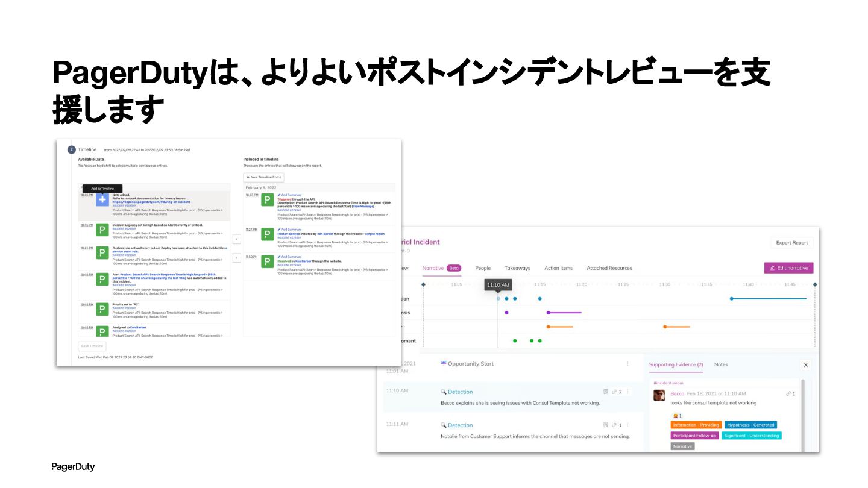Click Becca's avatar picture in Supporting Evidence

659,395
